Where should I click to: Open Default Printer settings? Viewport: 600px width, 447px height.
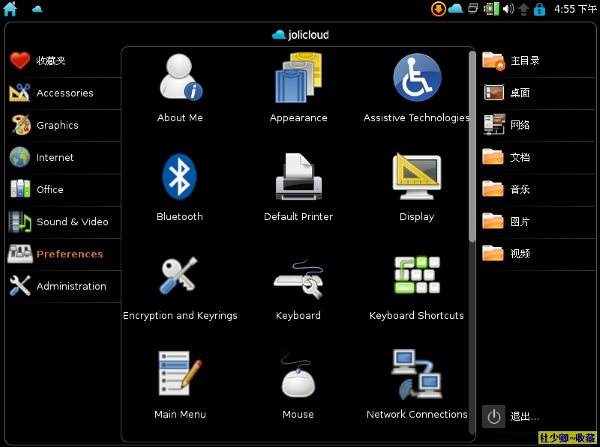pos(298,187)
